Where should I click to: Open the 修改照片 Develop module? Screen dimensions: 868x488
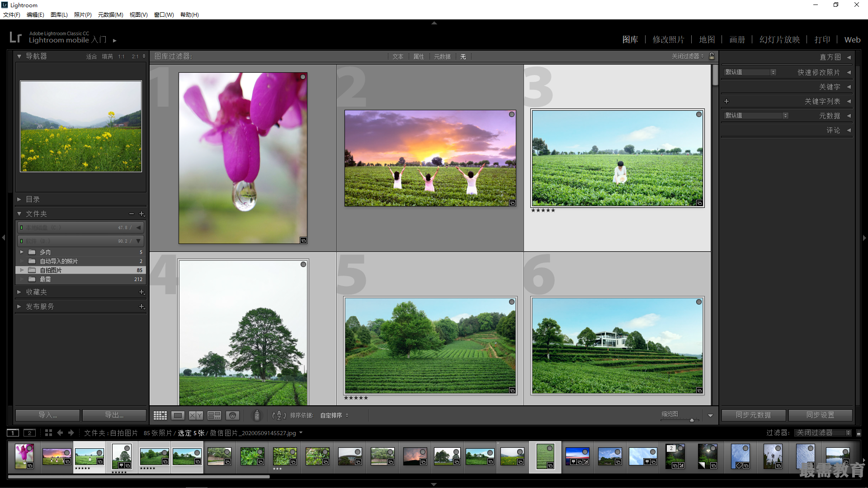[x=668, y=40]
